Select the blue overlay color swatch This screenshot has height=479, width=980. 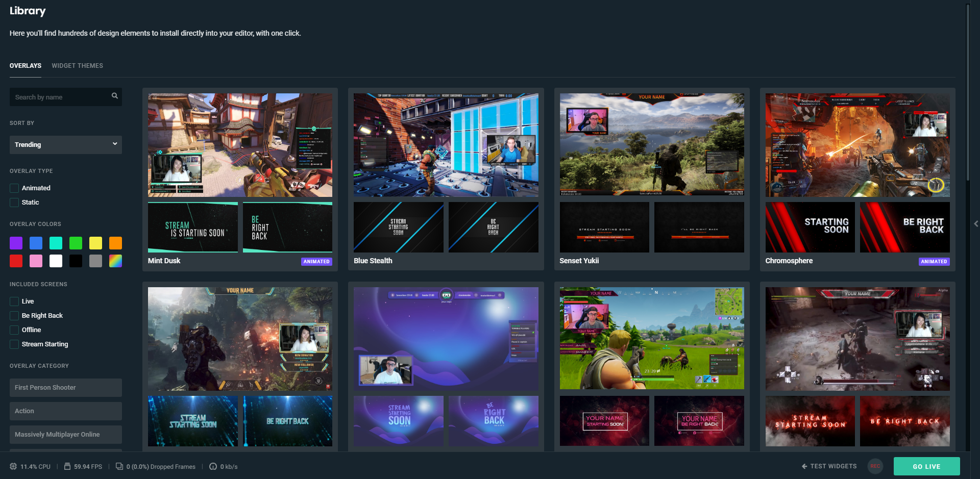[x=36, y=243]
